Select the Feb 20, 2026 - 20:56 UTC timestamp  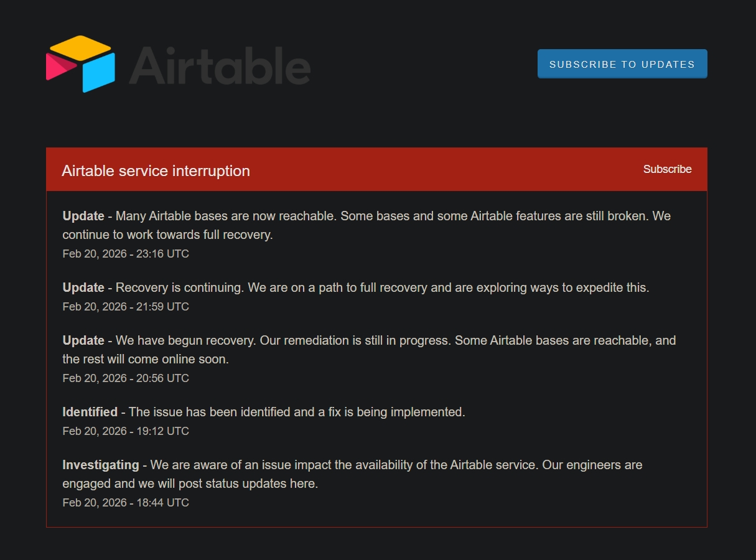point(126,378)
